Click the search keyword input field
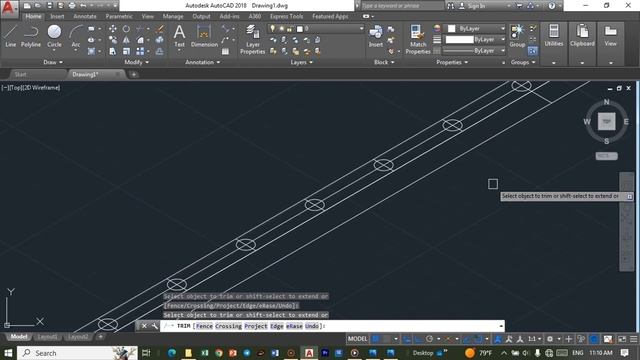Image resolution: width=640 pixels, height=360 pixels. pos(402,6)
